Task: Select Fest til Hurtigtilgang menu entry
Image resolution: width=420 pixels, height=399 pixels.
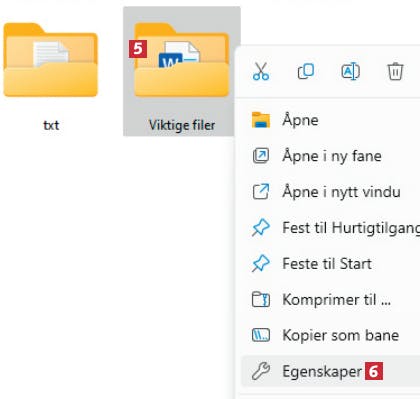Action: point(328,228)
